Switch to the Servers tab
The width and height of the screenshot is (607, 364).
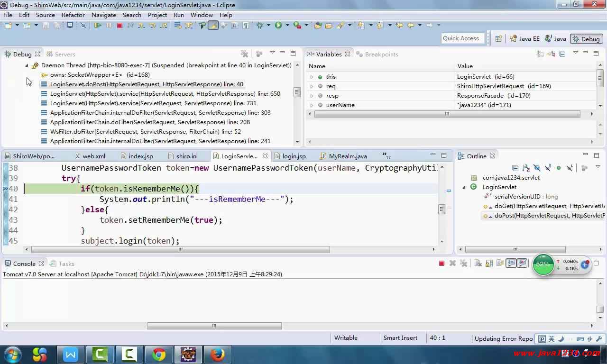60,55
